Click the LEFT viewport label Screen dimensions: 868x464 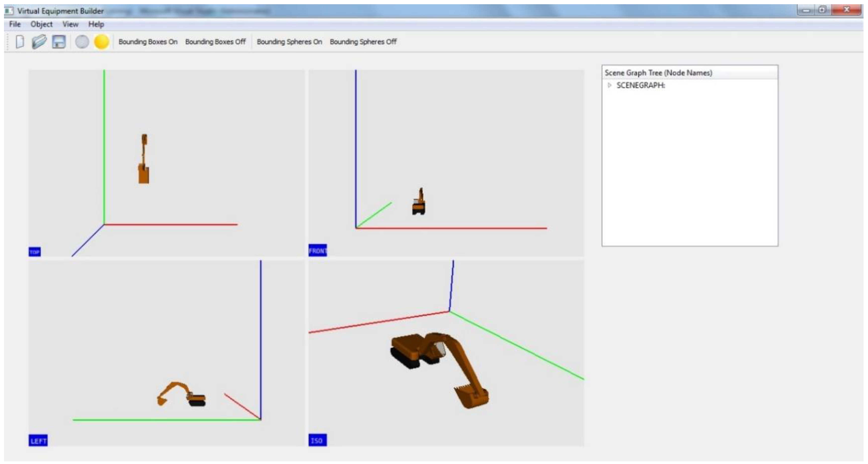pyautogui.click(x=38, y=440)
